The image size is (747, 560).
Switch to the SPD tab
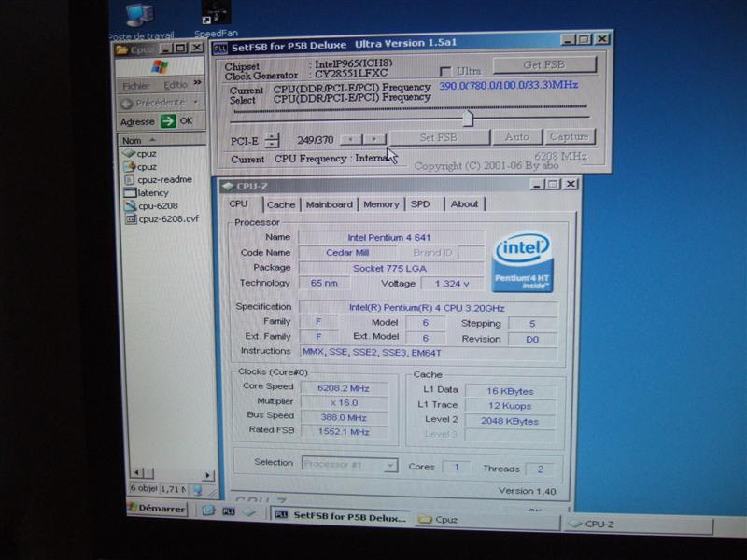click(420, 204)
